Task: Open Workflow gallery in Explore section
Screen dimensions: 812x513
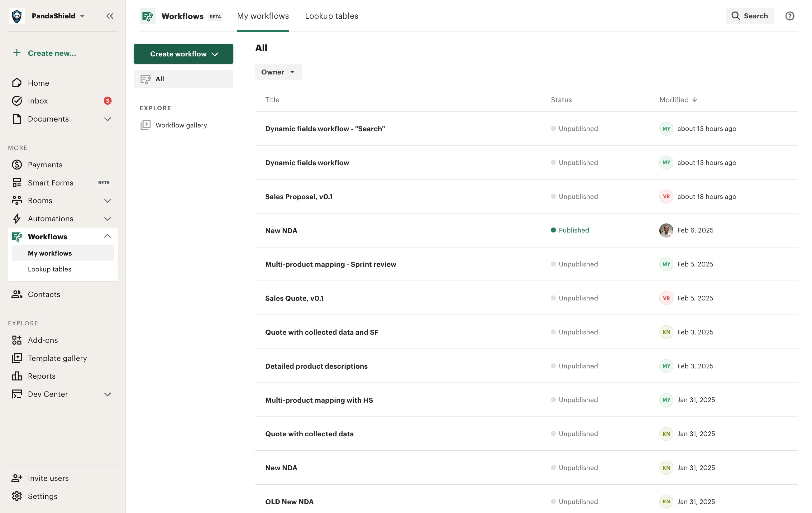Action: [181, 125]
